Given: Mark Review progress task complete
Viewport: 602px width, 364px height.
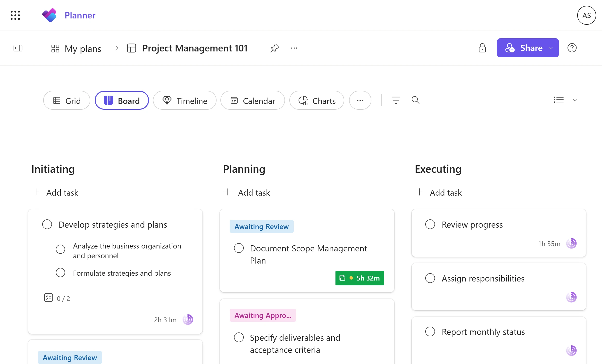Looking at the screenshot, I should (430, 224).
